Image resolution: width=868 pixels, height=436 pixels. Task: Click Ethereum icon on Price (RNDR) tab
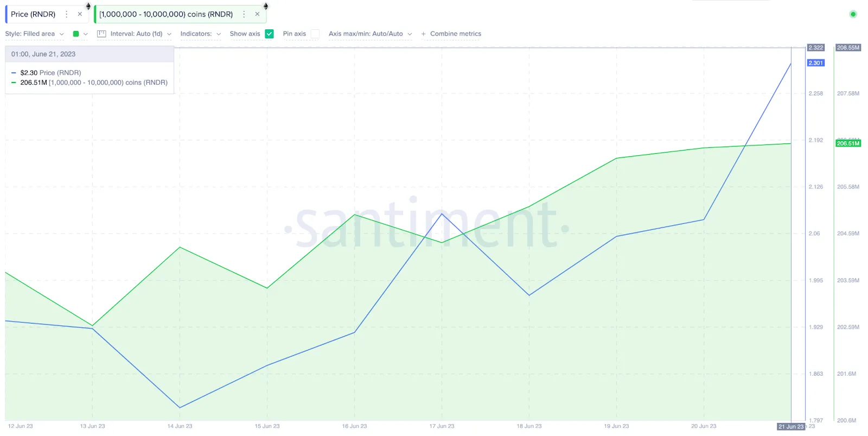(x=88, y=6)
